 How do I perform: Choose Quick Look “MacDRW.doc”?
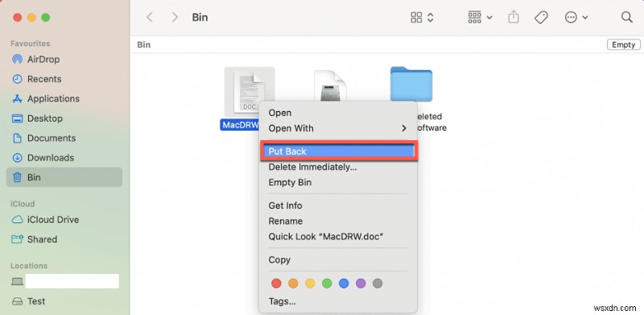337,237
